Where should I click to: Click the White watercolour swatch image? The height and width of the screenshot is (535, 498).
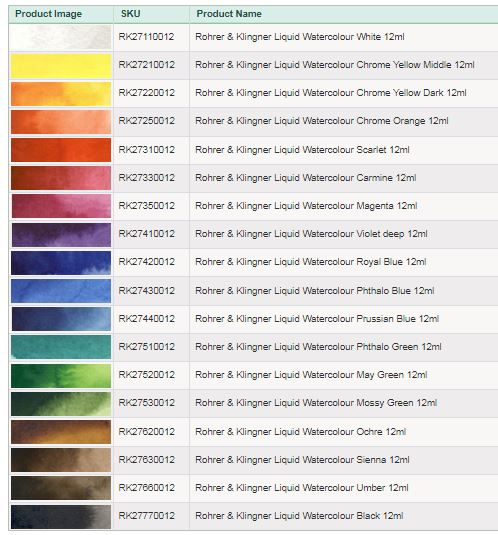pos(61,37)
